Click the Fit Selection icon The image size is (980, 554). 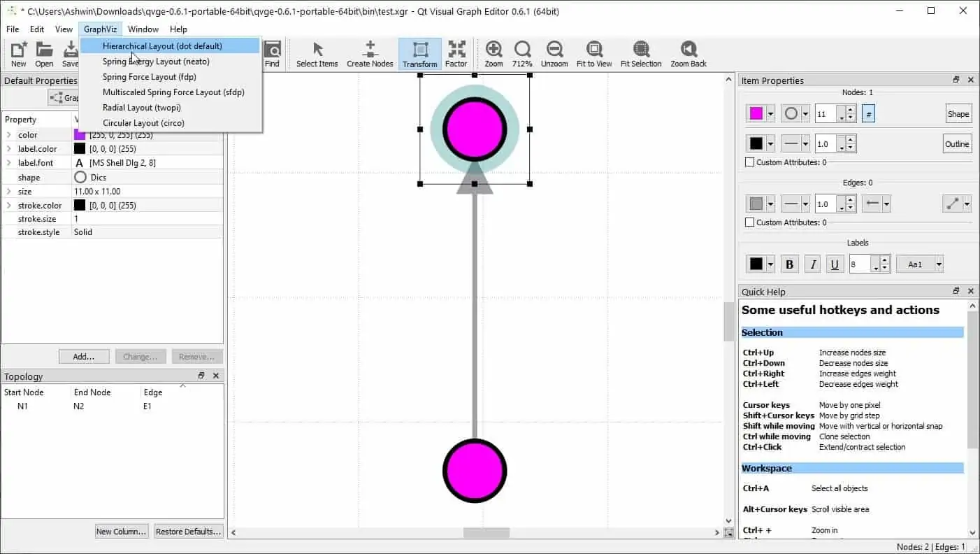click(x=640, y=55)
